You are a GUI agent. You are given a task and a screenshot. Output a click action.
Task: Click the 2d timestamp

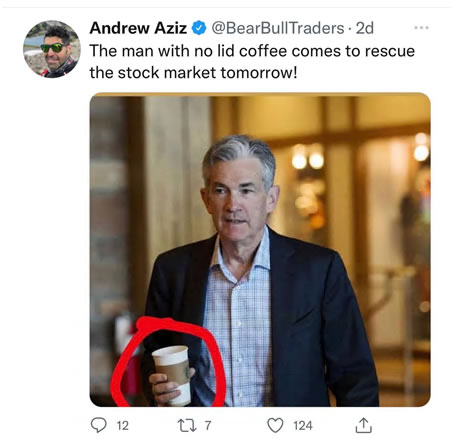364,28
